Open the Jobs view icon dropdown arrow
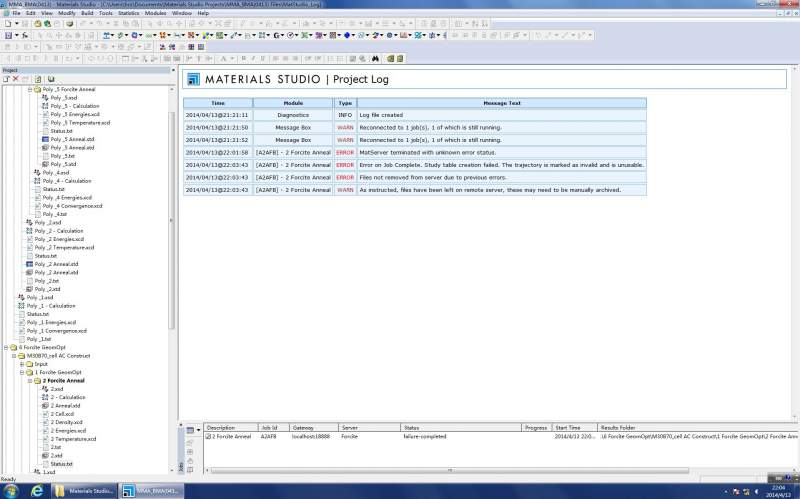The width and height of the screenshot is (800, 499). pos(198,430)
